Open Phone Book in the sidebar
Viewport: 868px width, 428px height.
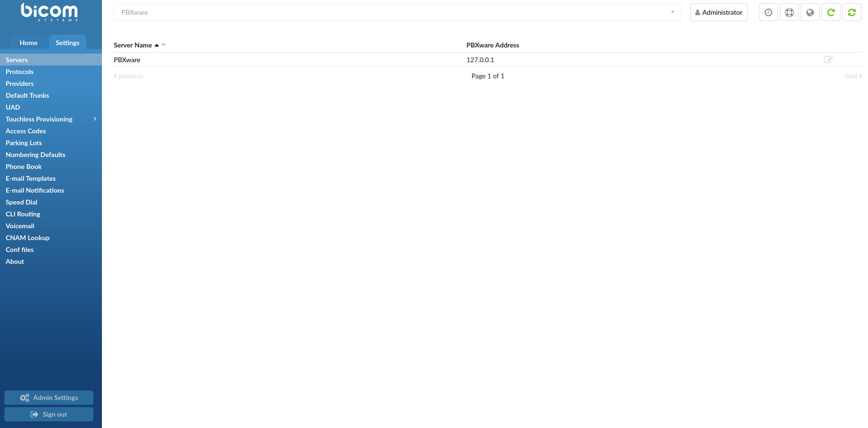[x=51, y=167]
